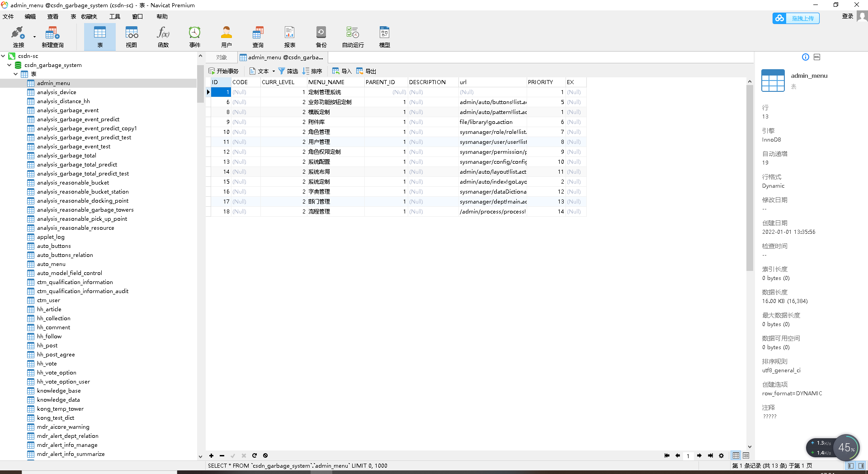Viewport: 868px width, 474px height.
Task: Switch to the 视图 (Views) section
Action: click(131, 36)
